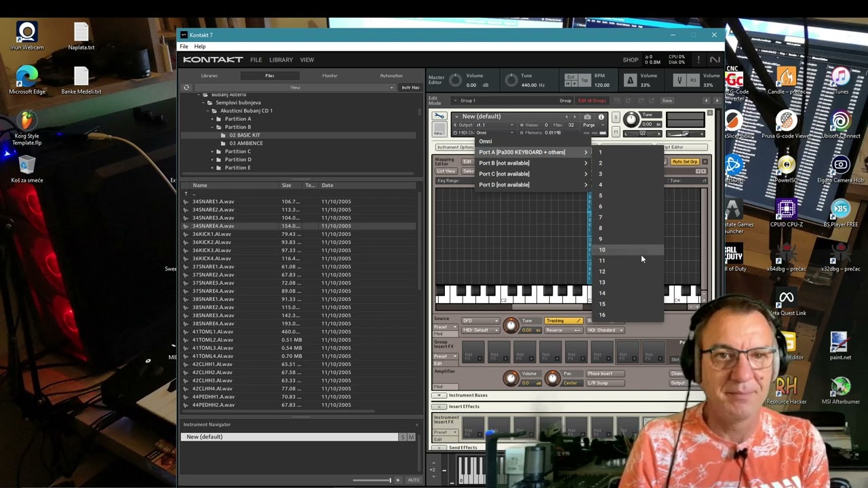Click the wrench instrument edit icon
The width and height of the screenshot is (868, 488).
pos(439,117)
